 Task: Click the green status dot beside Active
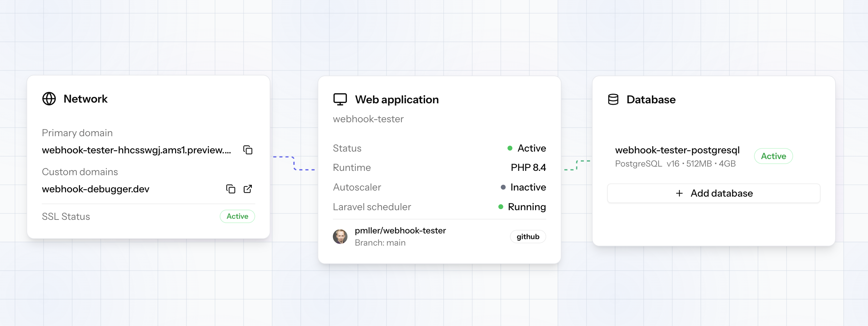pos(510,148)
